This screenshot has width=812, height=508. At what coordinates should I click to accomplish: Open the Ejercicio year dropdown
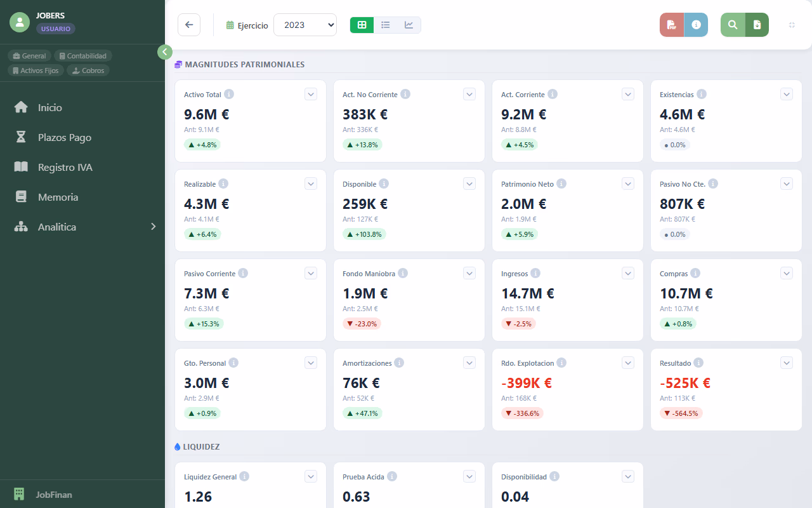304,25
